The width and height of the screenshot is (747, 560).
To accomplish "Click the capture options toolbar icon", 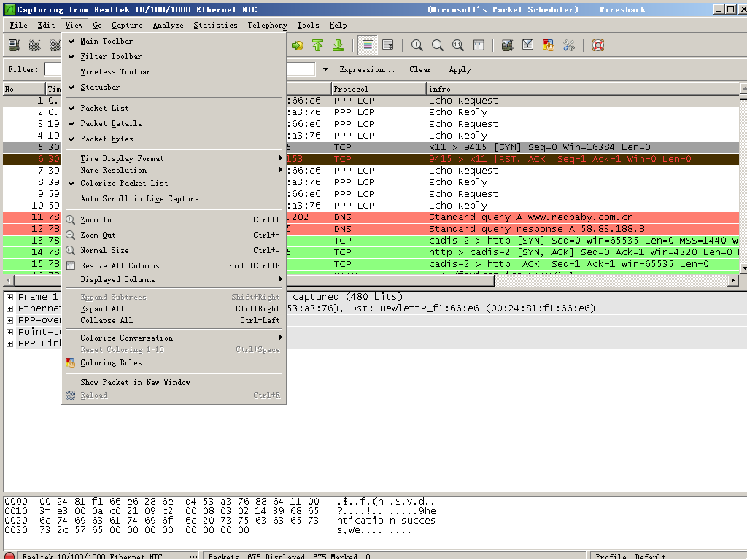I will pos(35,45).
